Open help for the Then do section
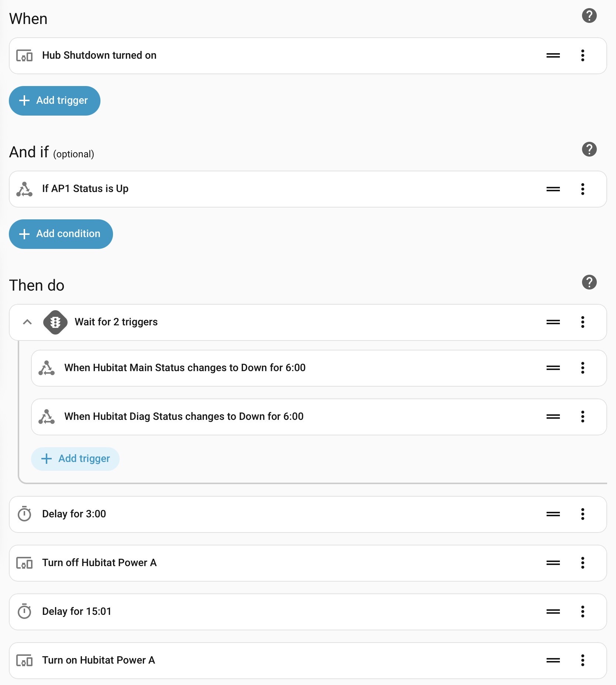This screenshot has height=685, width=616. pyautogui.click(x=589, y=282)
